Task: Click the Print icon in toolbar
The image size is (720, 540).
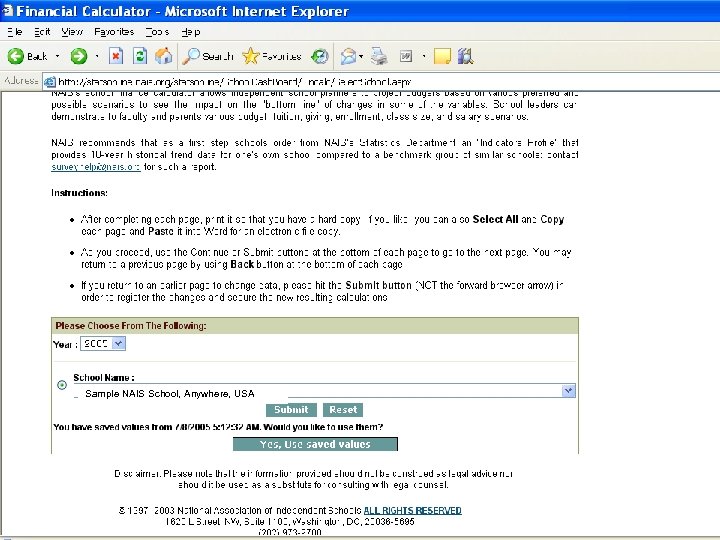Action: 379,56
